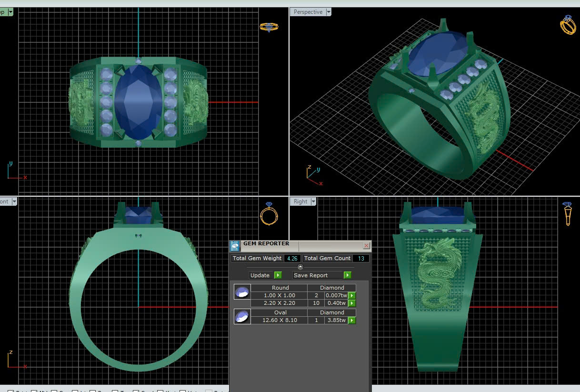The height and width of the screenshot is (392, 580).
Task: Click green arrow on 3.85tw row
Action: pyautogui.click(x=352, y=320)
